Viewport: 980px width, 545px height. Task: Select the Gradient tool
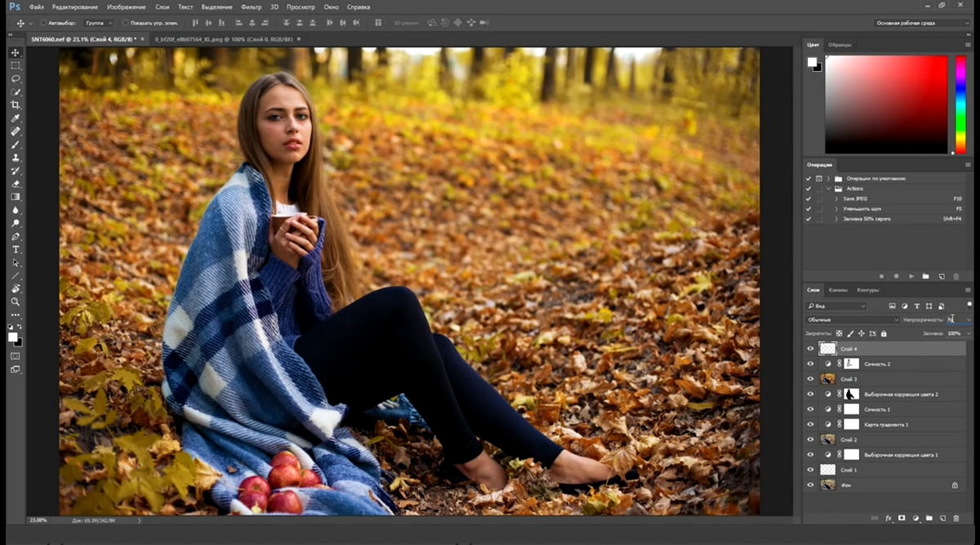click(x=16, y=197)
